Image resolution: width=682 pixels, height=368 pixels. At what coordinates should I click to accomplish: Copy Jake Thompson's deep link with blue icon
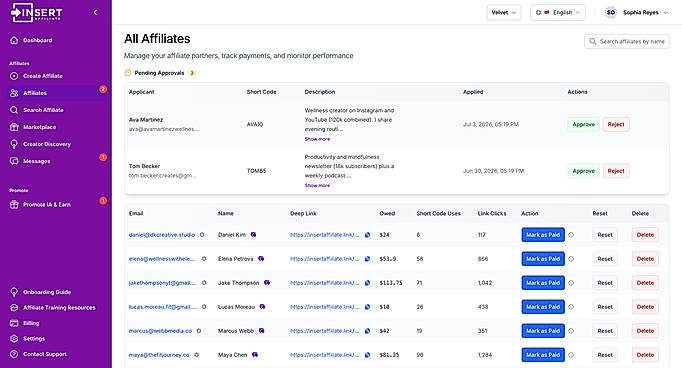pos(368,283)
